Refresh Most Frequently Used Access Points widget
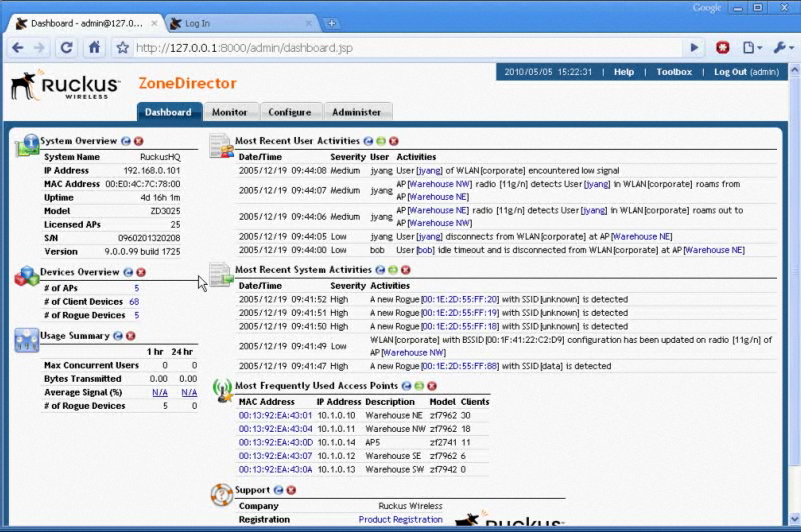801x532 pixels. [x=407, y=386]
